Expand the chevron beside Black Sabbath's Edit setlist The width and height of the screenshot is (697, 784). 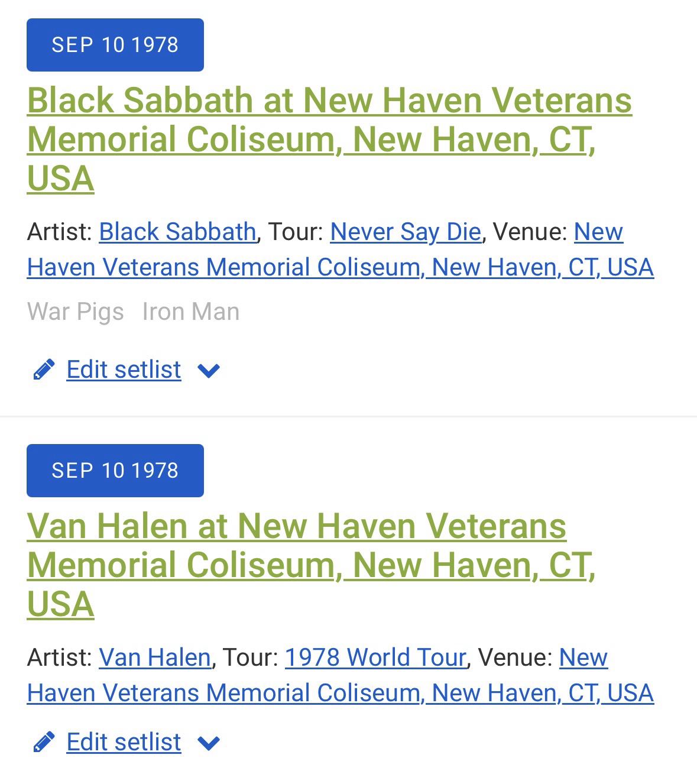[209, 371]
